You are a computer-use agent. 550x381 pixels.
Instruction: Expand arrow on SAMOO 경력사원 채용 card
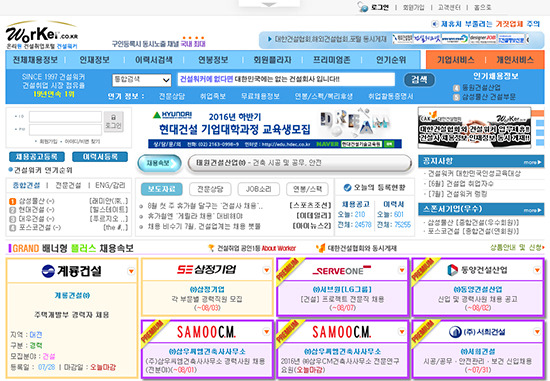[267, 332]
